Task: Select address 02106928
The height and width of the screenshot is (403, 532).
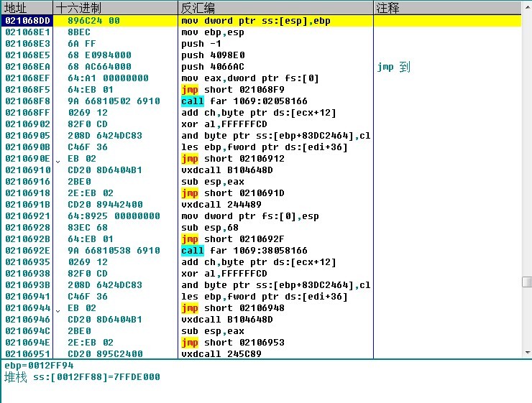Action: (x=27, y=228)
